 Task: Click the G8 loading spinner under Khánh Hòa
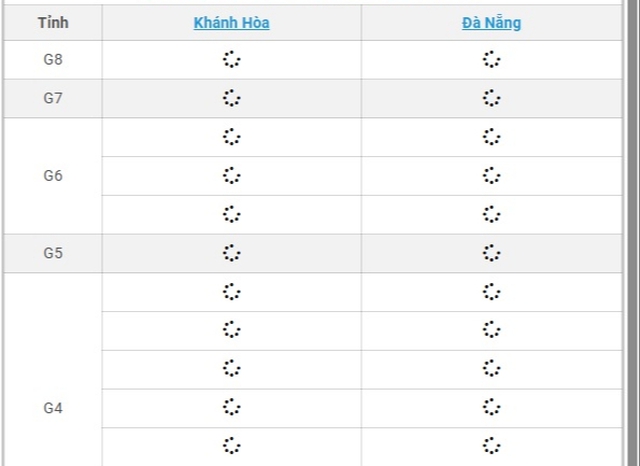point(232,59)
